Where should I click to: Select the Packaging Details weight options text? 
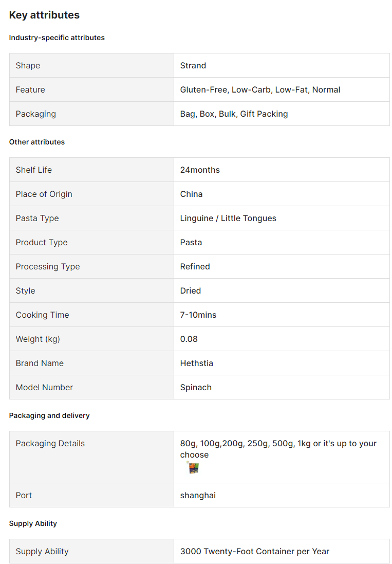pos(278,449)
